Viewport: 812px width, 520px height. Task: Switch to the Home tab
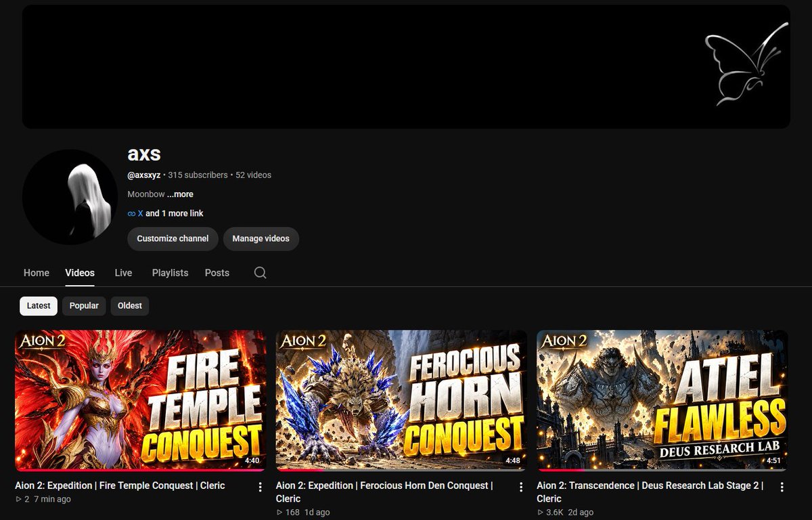point(37,273)
